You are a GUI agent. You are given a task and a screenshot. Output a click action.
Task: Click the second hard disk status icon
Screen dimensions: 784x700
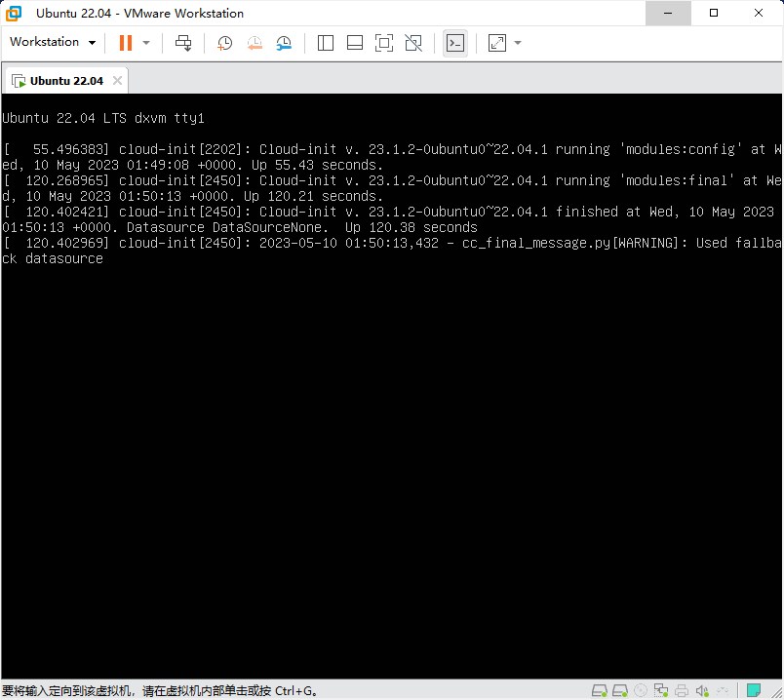coord(620,691)
